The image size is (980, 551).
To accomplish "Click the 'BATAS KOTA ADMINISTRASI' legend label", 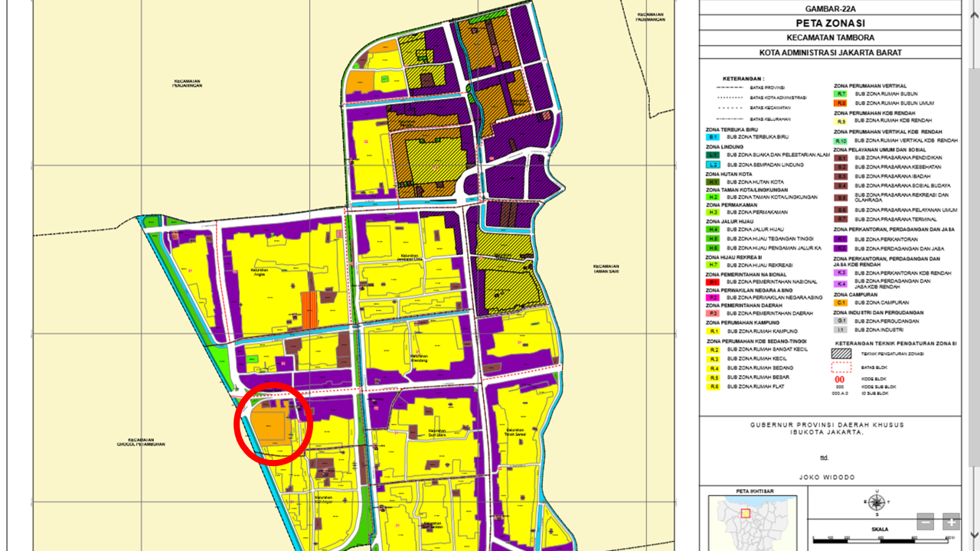I will (x=779, y=97).
